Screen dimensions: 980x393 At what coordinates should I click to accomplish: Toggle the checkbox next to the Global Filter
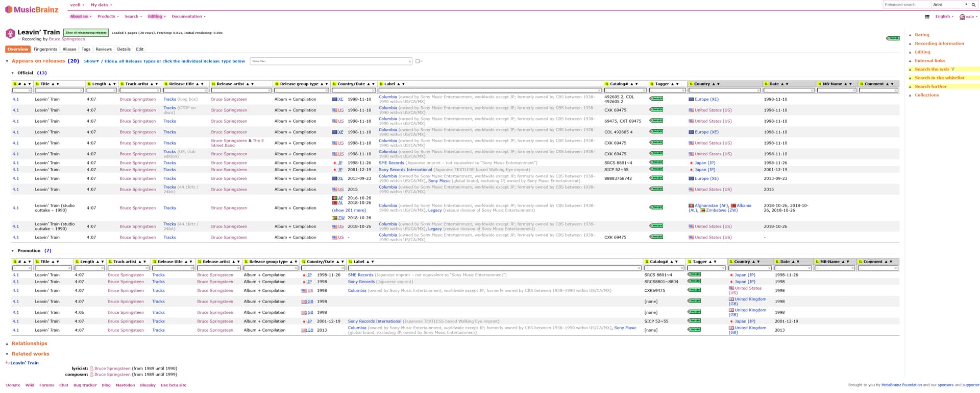[417, 61]
